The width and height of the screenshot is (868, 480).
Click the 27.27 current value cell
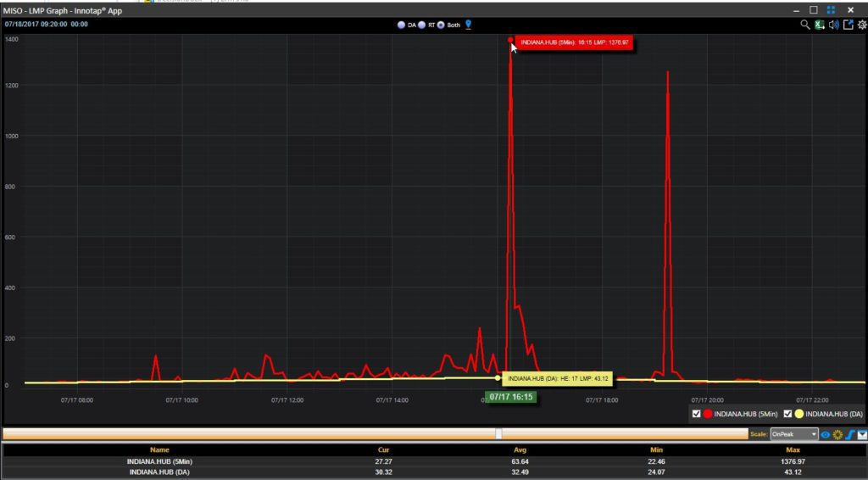pyautogui.click(x=383, y=461)
